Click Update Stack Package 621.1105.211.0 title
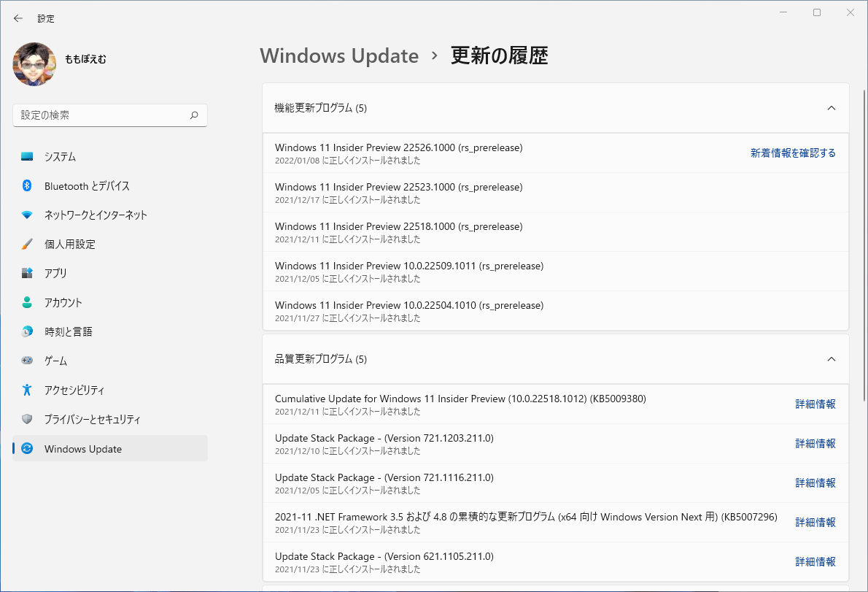The width and height of the screenshot is (868, 592). click(384, 556)
